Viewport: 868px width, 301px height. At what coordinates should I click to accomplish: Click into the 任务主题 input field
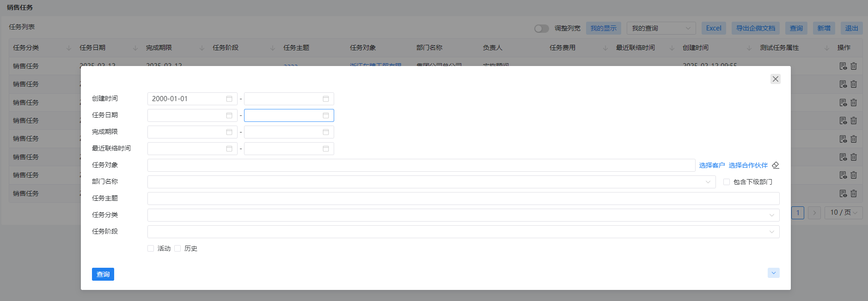tap(464, 199)
